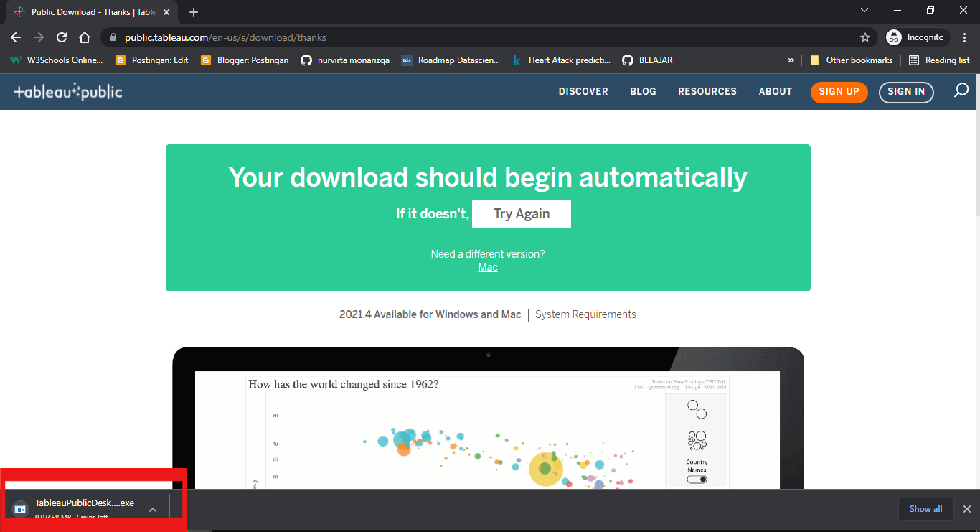Open nurvirta monarizqa GitHub bookmark

coord(345,60)
